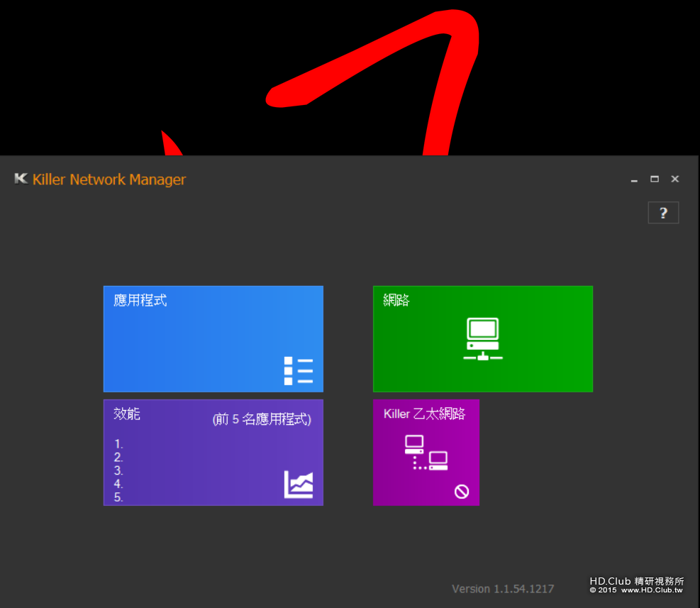This screenshot has width=700, height=608.
Task: Open the 效能 performance tile
Action: 213,453
